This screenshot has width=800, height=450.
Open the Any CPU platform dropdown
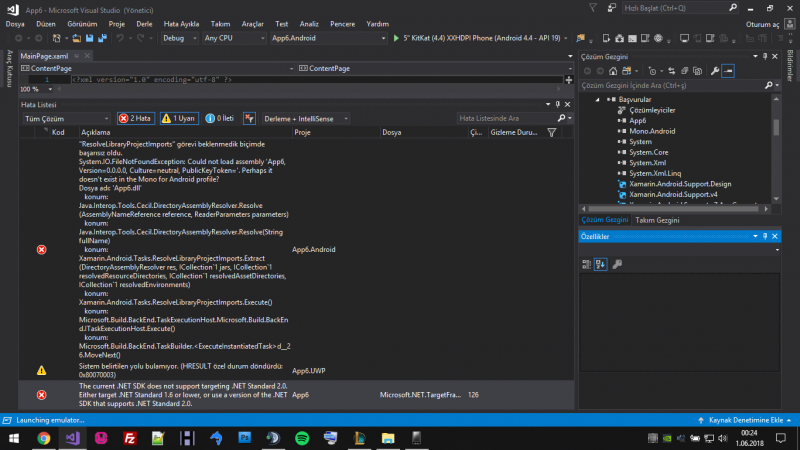pyautogui.click(x=234, y=38)
